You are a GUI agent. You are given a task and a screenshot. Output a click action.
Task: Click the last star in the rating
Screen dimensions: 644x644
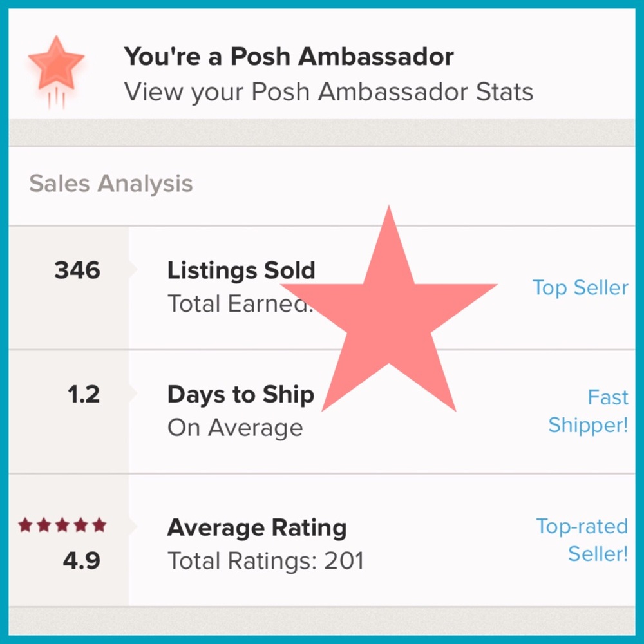click(99, 526)
